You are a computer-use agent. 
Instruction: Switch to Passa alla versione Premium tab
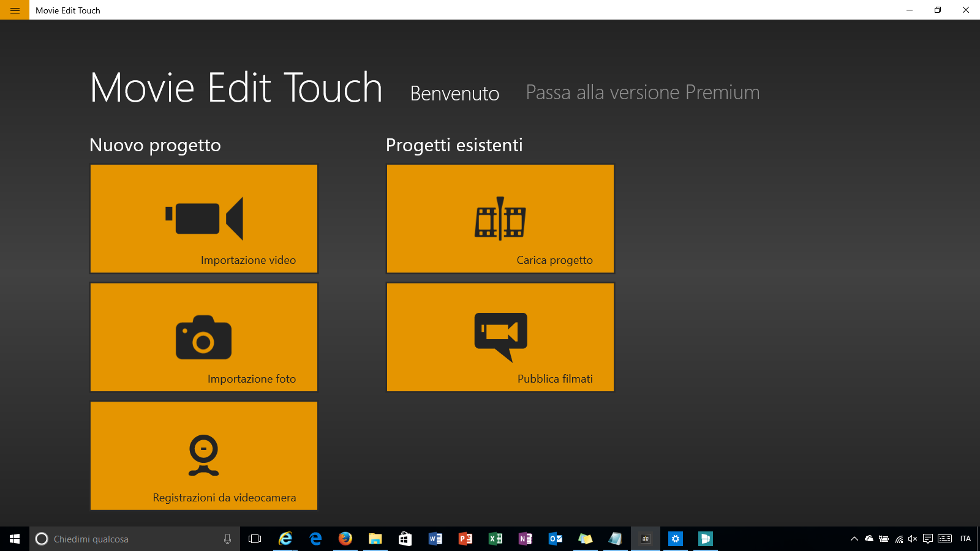click(x=643, y=92)
